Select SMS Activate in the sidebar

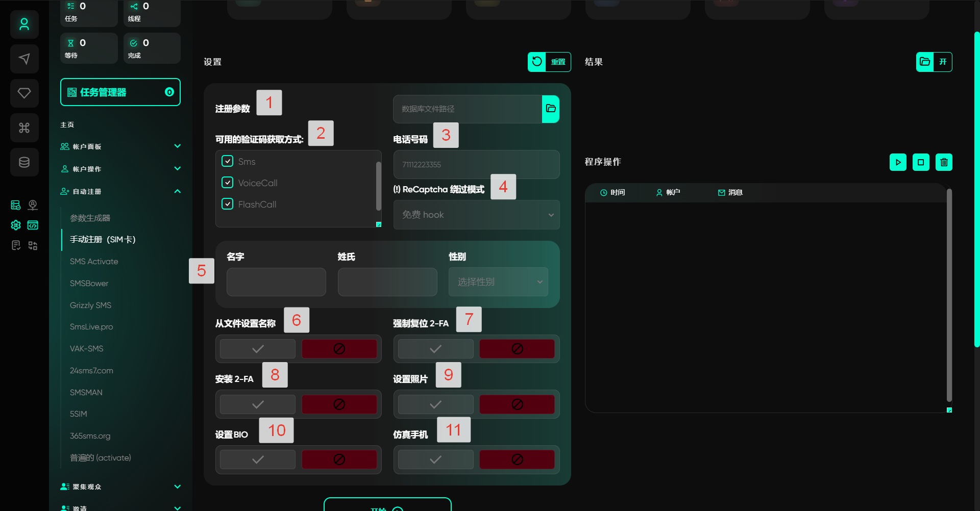(x=94, y=261)
